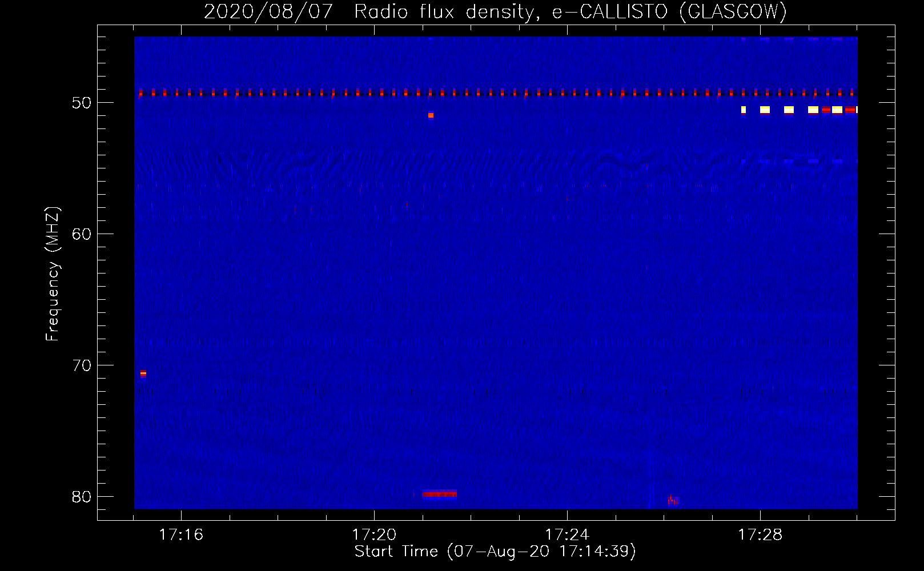This screenshot has height=571, width=924.
Task: Click the small red spike near 80 MHz at 17:26
Action: pos(673,501)
